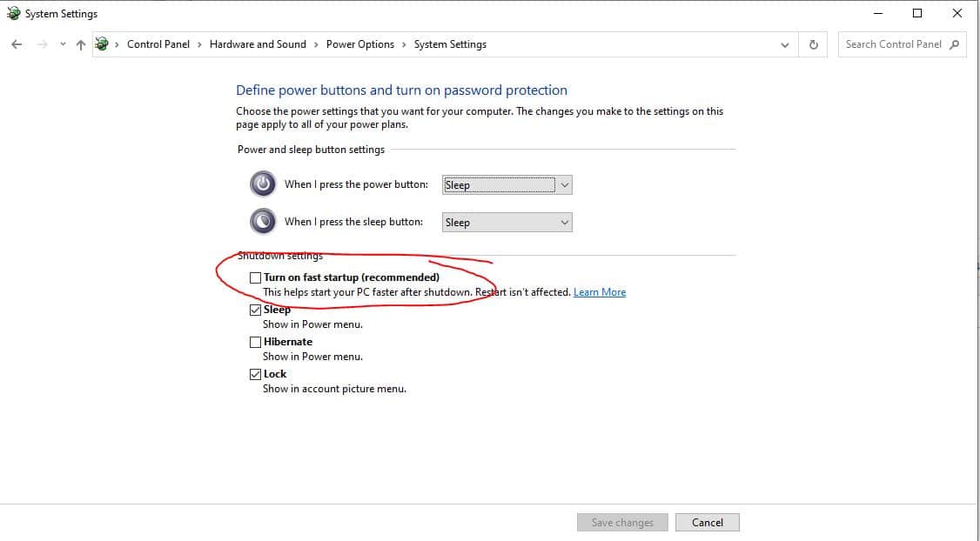This screenshot has height=541, width=980.
Task: Open the Learn More link
Action: click(600, 292)
